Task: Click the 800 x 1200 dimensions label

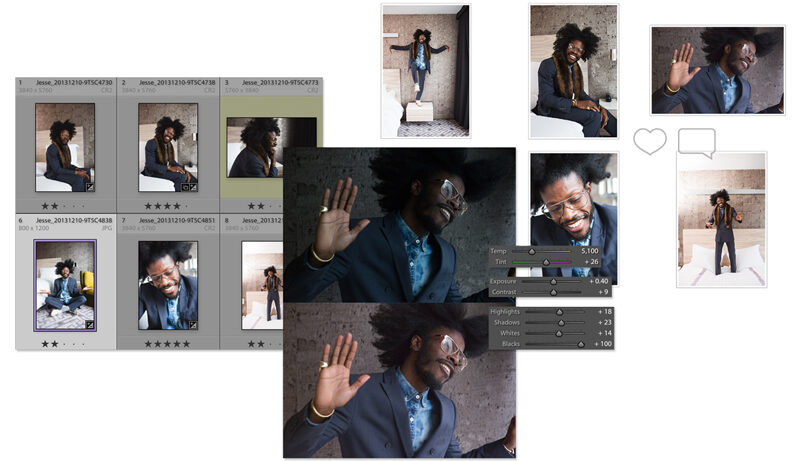Action: coord(34,228)
